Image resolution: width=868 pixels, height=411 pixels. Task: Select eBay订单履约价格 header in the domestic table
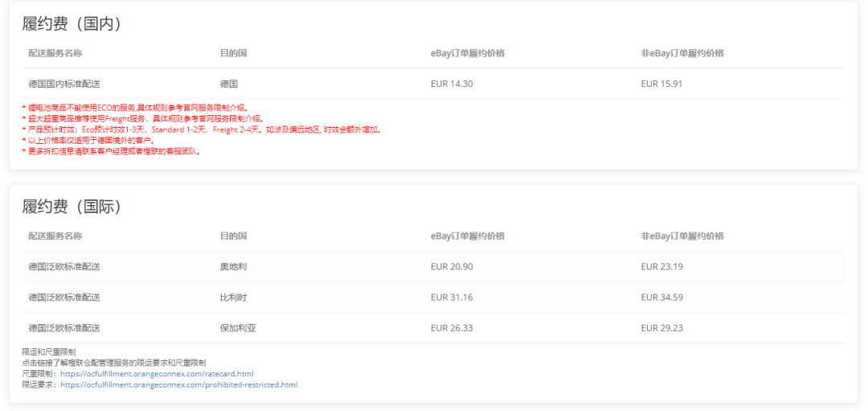[467, 53]
